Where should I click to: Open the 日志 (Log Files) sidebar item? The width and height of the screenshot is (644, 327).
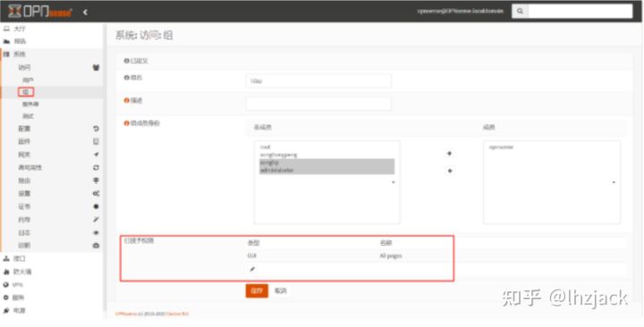(x=25, y=232)
